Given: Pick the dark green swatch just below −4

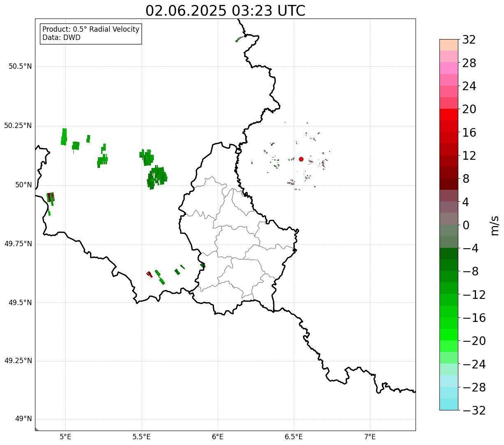Looking at the screenshot, I should (449, 254).
